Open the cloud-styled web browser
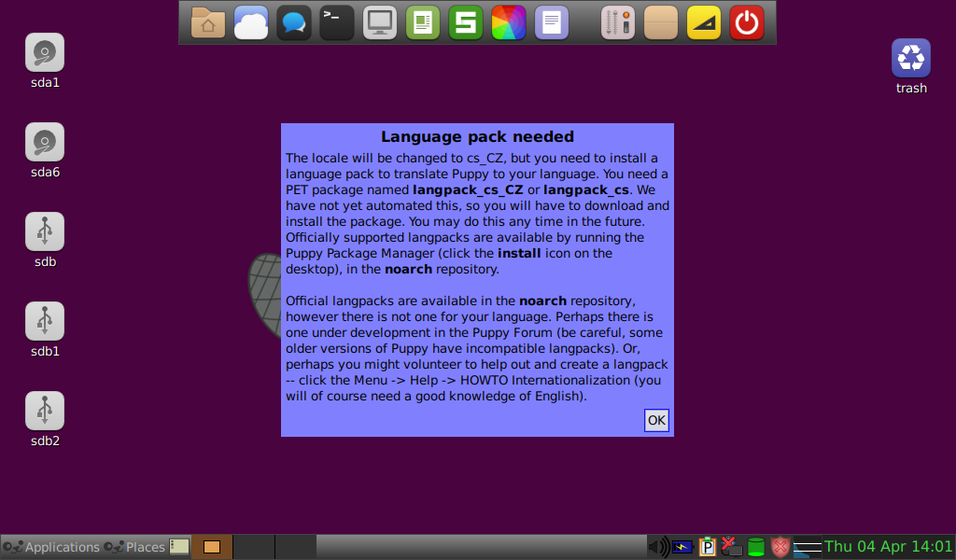The height and width of the screenshot is (560, 956). click(x=250, y=21)
